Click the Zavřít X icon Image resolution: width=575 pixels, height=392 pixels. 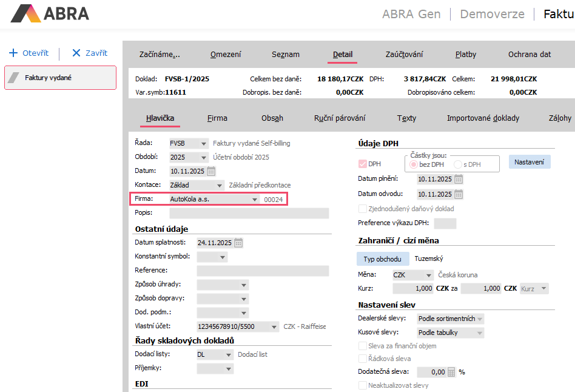click(76, 53)
